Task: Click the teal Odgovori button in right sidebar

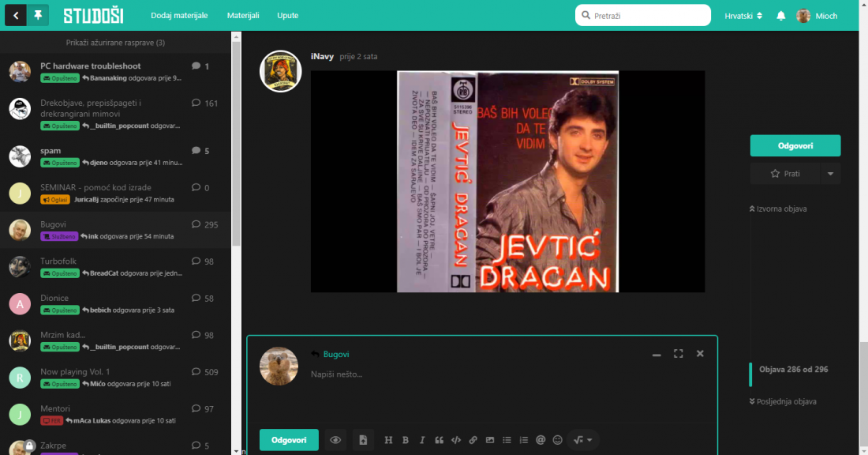Action: tap(795, 146)
